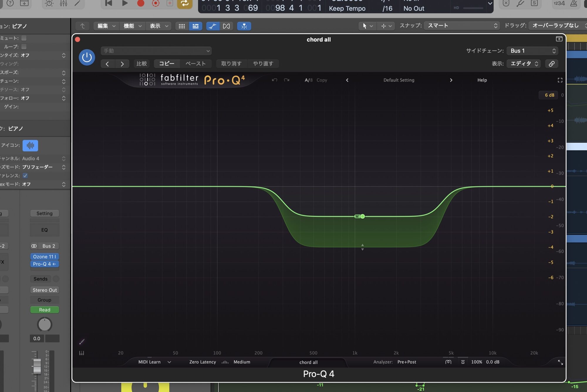The height and width of the screenshot is (392, 587).
Task: Switch to the list view icon
Action: click(x=195, y=26)
